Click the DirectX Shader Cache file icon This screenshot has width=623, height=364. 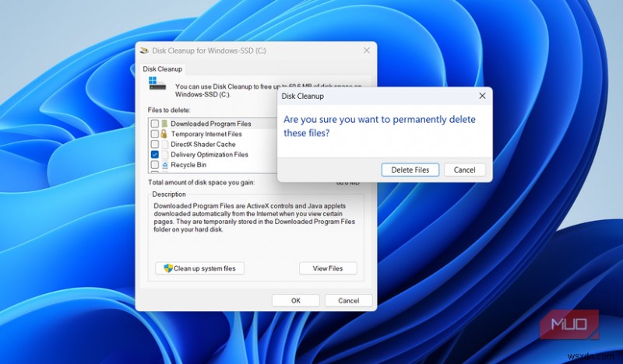(164, 144)
